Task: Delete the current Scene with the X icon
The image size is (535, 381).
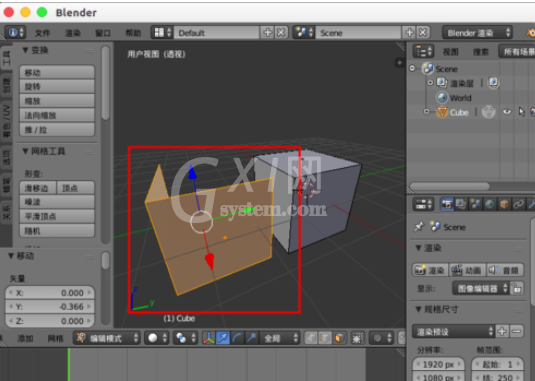Action: tap(422, 33)
